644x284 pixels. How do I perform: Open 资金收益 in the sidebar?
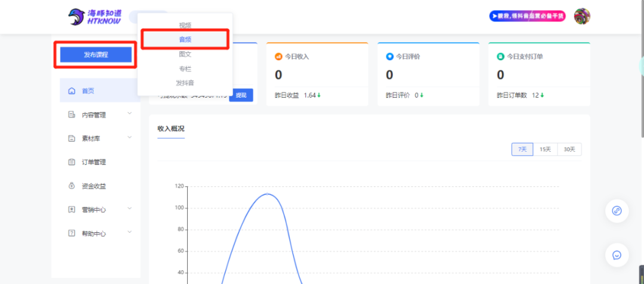pos(95,186)
